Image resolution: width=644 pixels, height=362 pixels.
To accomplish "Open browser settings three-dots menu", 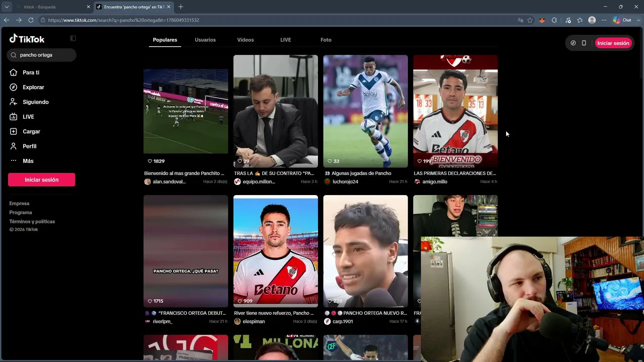I will [x=604, y=20].
